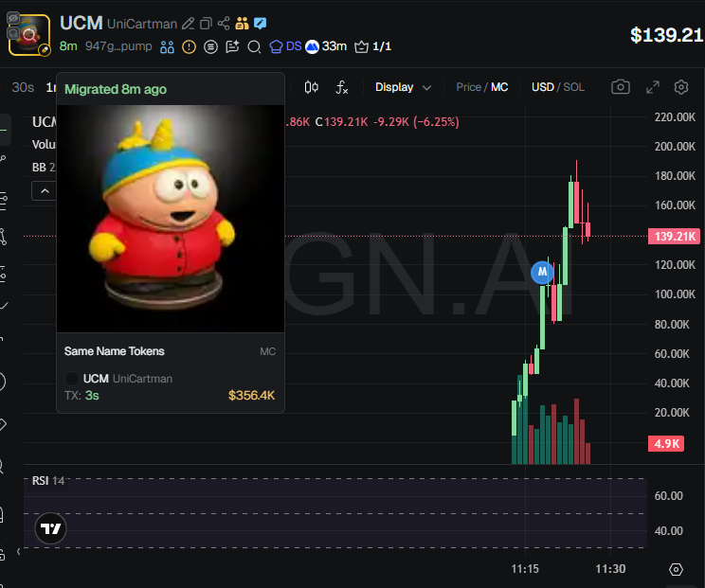The width and height of the screenshot is (705, 588).
Task: Click the magnifier search icon in token row
Action: (254, 46)
